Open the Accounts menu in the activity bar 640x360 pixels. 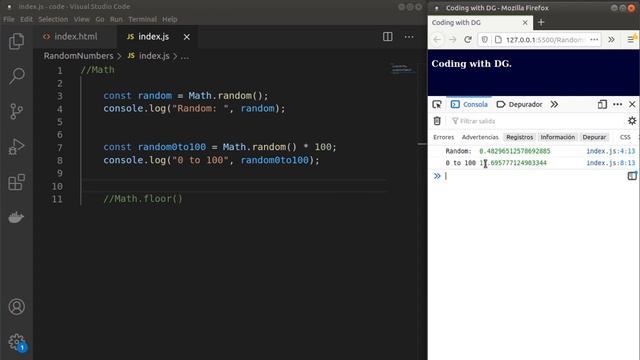click(16, 307)
